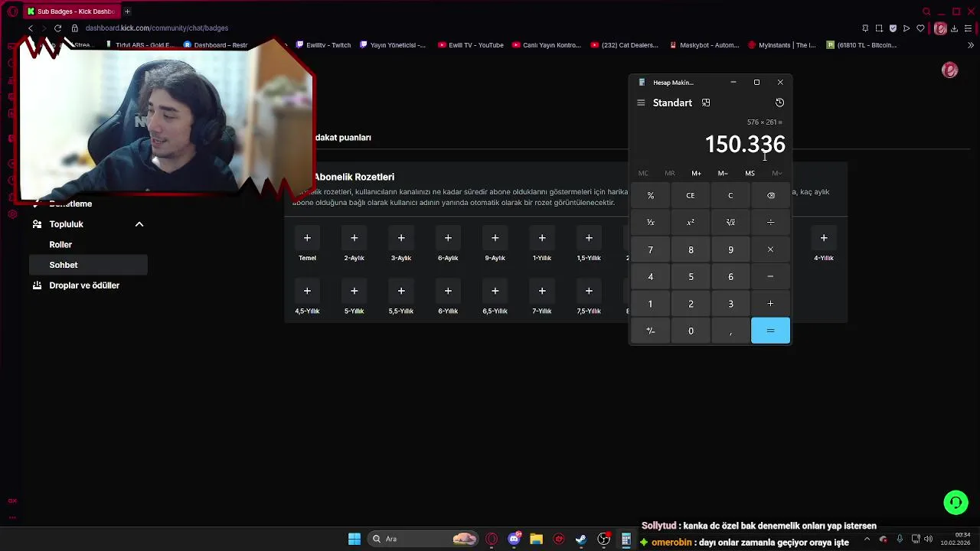Viewport: 980px width, 551px height.
Task: Open Roller in the sidebar
Action: (x=60, y=245)
